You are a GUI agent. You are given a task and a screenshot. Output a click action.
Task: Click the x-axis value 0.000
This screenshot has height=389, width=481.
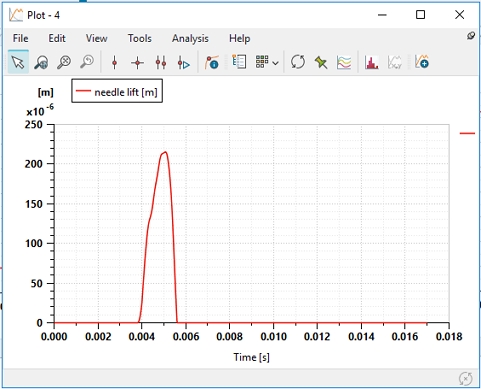54,337
